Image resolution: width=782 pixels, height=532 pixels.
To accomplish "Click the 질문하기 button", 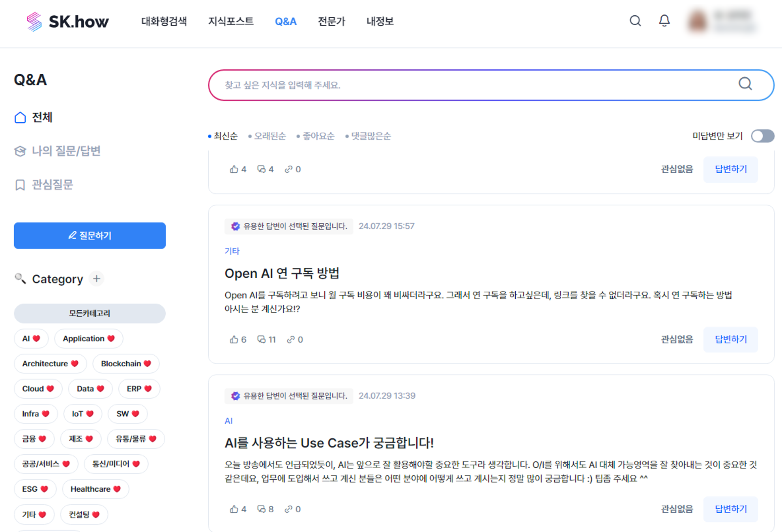I will click(x=90, y=235).
